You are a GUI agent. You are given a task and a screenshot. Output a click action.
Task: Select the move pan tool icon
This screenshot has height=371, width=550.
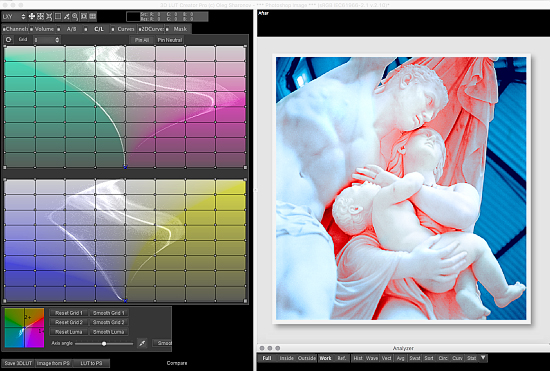[x=32, y=16]
